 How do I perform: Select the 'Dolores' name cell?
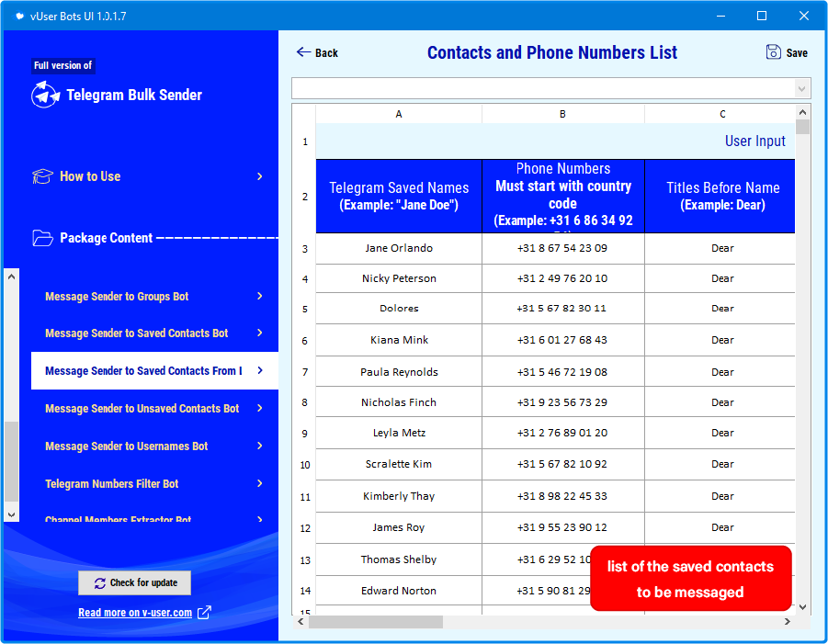point(399,309)
